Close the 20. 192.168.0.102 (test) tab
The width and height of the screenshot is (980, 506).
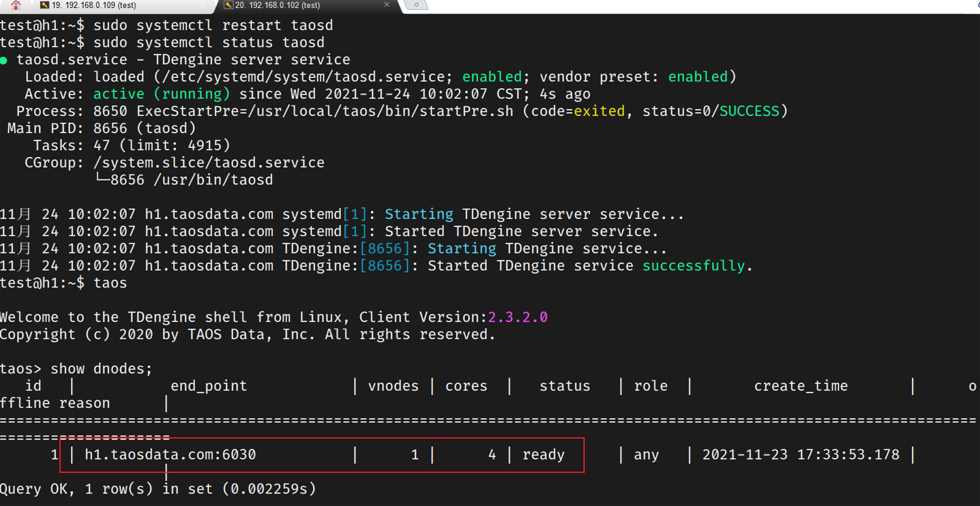pyautogui.click(x=387, y=5)
